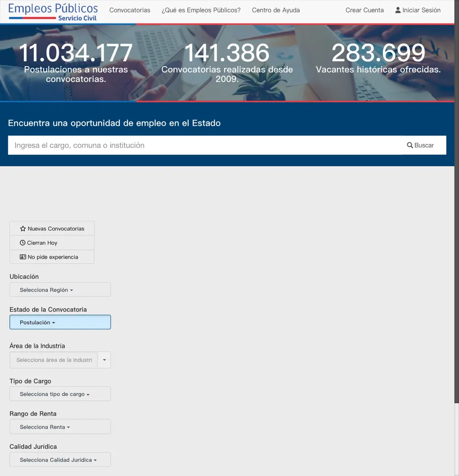Click the 'Estado de la Convocatoria' label

pyautogui.click(x=48, y=309)
